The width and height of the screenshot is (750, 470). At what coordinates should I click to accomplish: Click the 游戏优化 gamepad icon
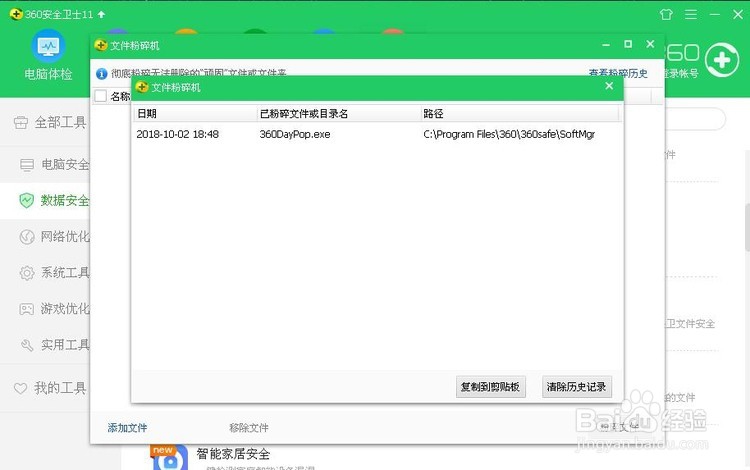tap(27, 309)
